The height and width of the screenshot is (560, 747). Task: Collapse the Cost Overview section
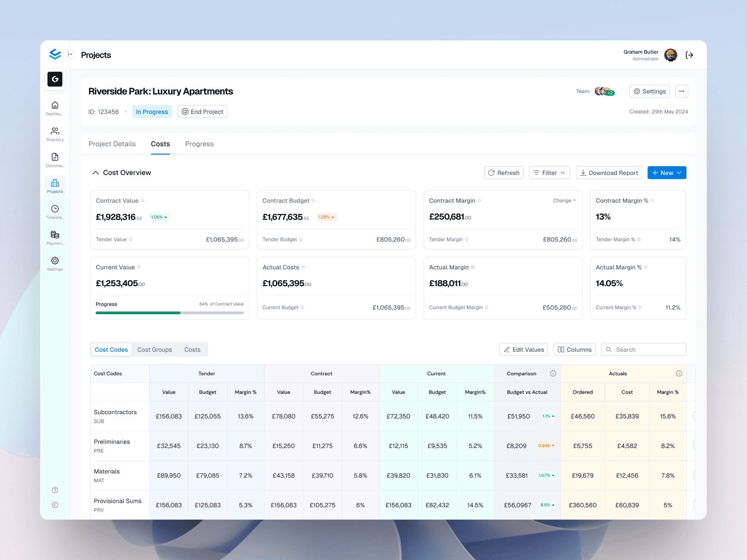click(x=96, y=172)
